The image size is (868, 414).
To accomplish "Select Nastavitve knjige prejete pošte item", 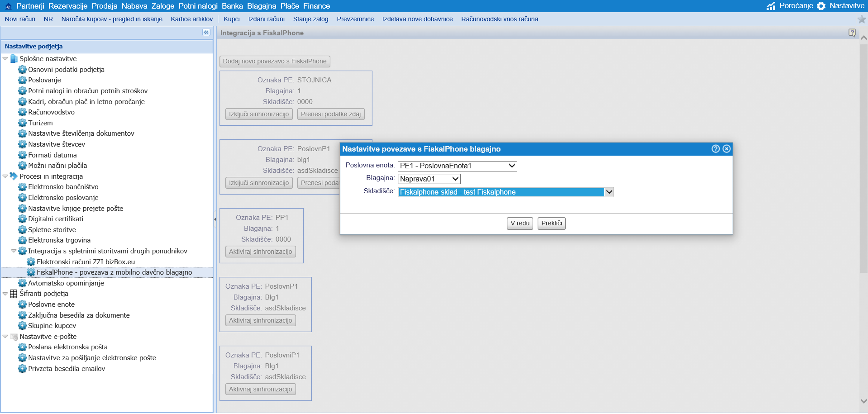I will click(76, 209).
